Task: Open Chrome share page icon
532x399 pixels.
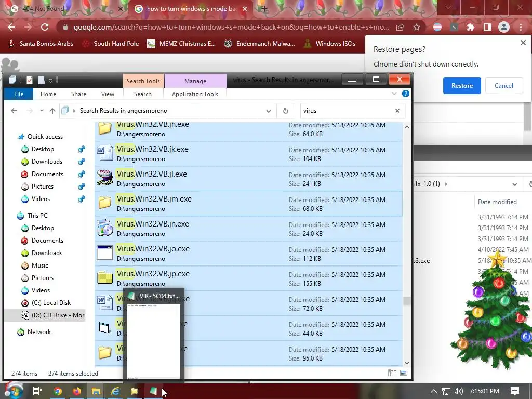Action: 400,27
